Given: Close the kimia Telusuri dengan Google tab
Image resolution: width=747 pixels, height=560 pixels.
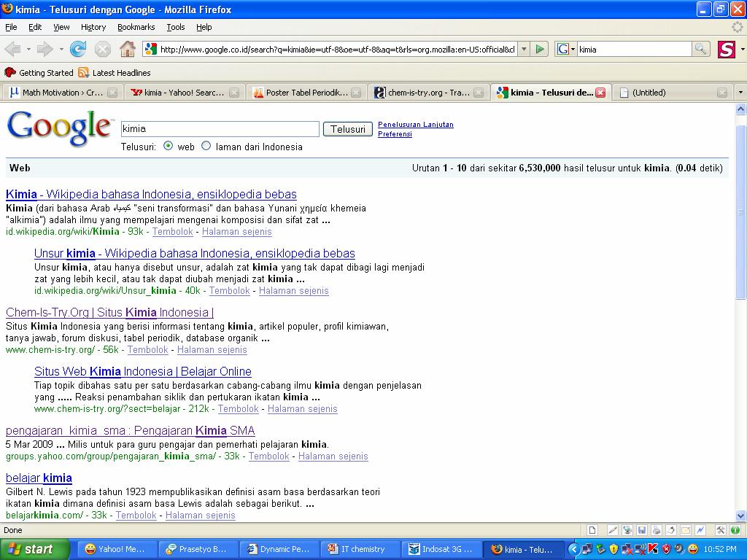Looking at the screenshot, I should [x=600, y=93].
